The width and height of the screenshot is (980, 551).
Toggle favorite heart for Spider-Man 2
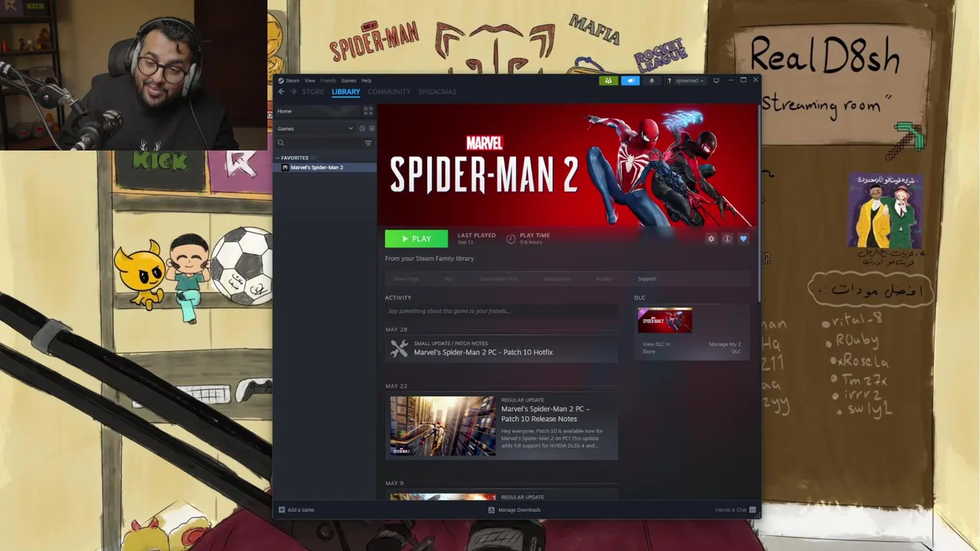(743, 239)
